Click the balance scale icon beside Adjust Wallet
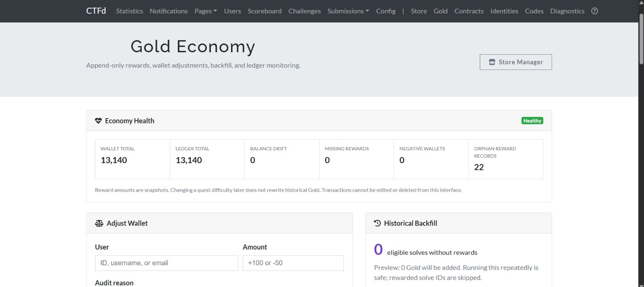 click(x=99, y=223)
